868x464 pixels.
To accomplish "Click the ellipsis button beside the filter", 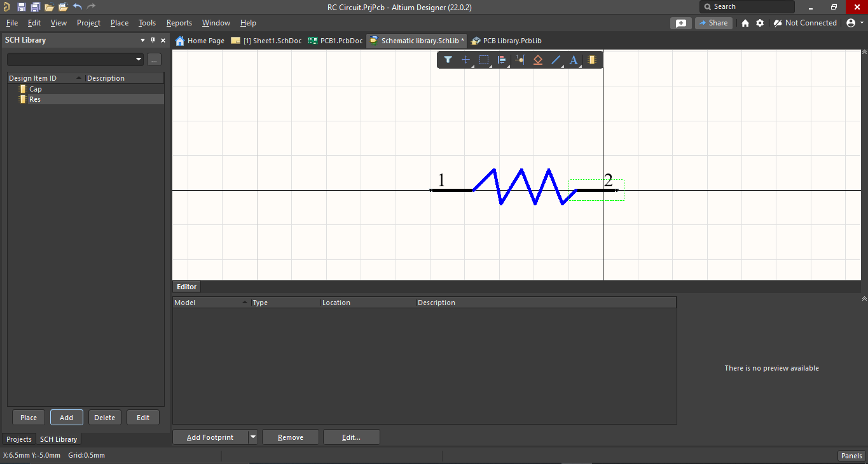I will point(154,59).
